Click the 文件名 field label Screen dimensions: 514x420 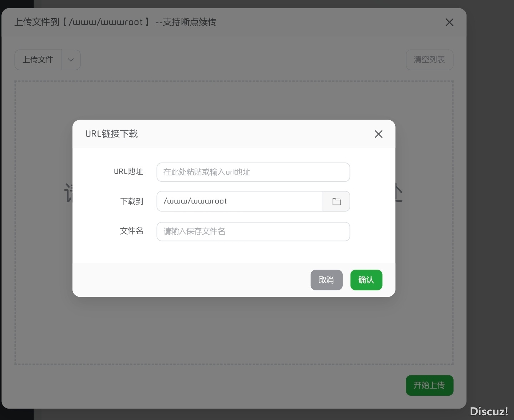132,231
